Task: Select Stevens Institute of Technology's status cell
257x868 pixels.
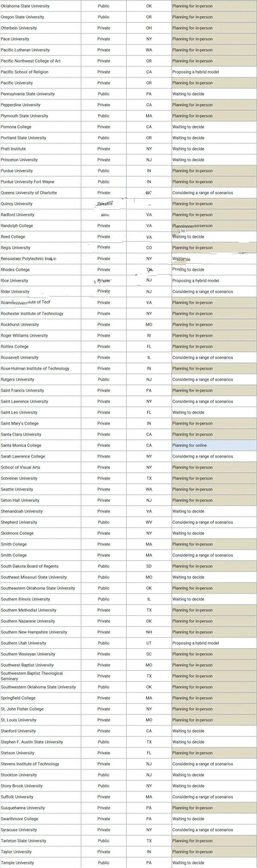Action: click(x=203, y=764)
